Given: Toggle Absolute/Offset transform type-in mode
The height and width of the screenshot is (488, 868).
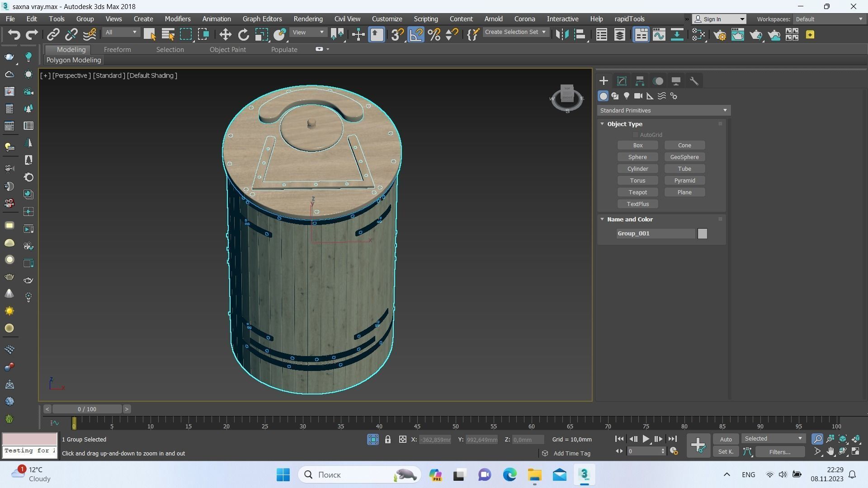Looking at the screenshot, I should tap(403, 439).
